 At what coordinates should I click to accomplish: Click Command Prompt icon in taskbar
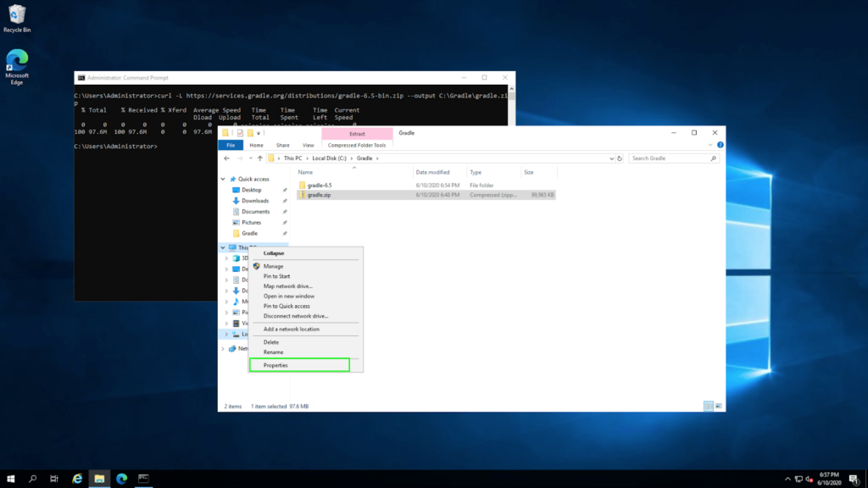pyautogui.click(x=143, y=479)
